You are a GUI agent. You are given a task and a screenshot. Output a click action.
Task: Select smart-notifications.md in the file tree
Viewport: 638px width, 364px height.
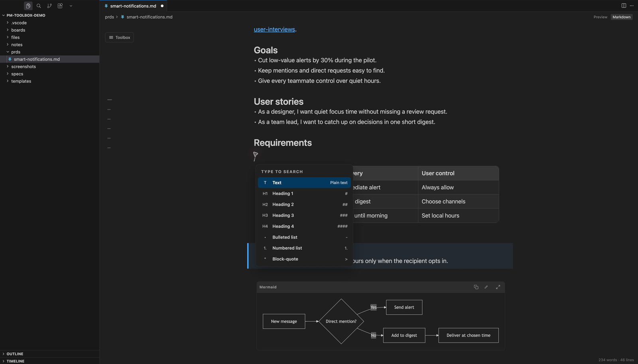click(x=49, y=59)
